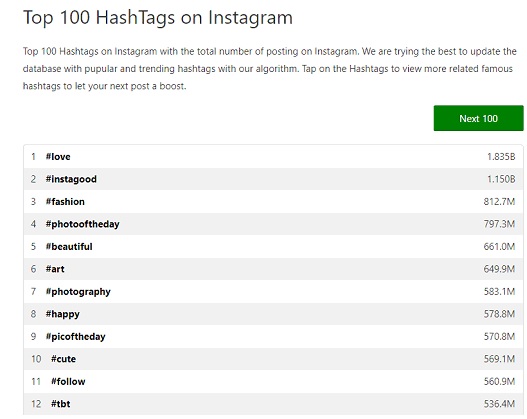Open the #happy hashtag link
The width and height of the screenshot is (527, 419).
coord(63,314)
